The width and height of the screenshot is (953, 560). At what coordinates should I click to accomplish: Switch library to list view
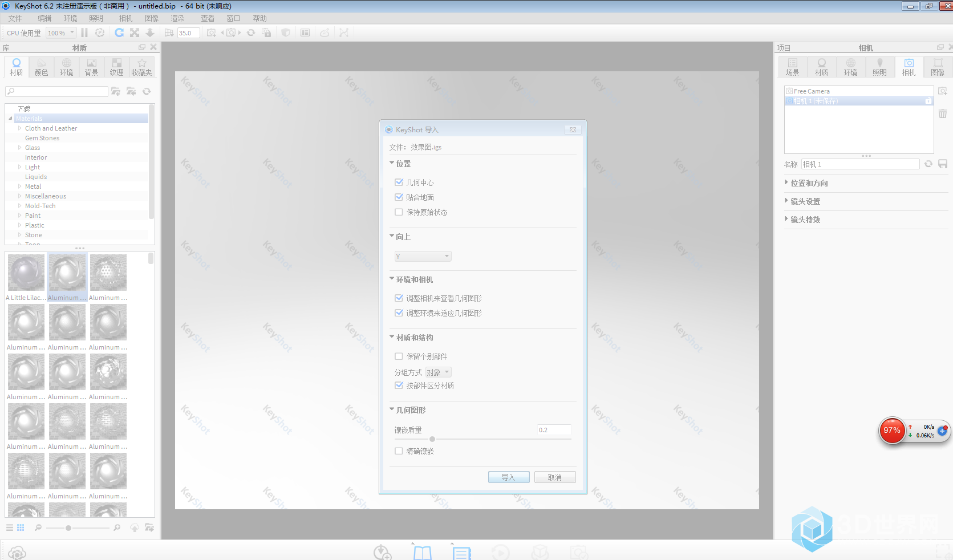click(10, 528)
